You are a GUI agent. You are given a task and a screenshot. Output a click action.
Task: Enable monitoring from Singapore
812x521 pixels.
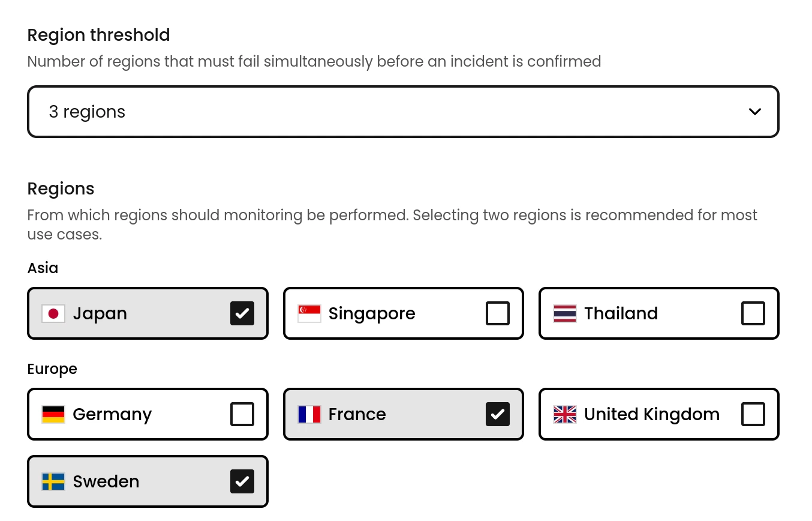(x=498, y=313)
